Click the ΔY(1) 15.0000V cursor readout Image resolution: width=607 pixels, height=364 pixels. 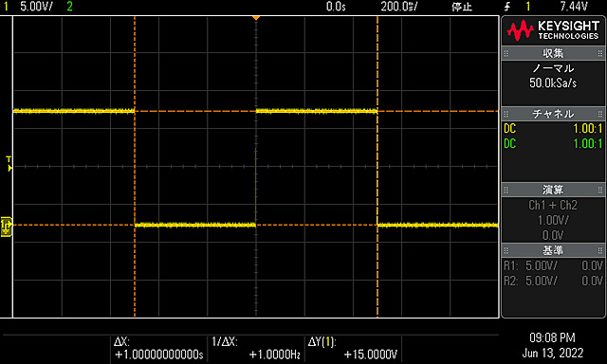(x=353, y=348)
